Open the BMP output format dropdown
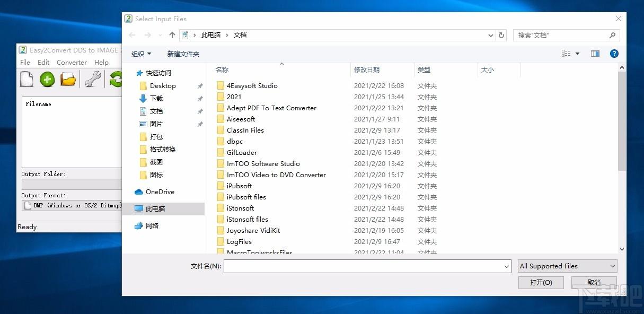 click(x=72, y=205)
